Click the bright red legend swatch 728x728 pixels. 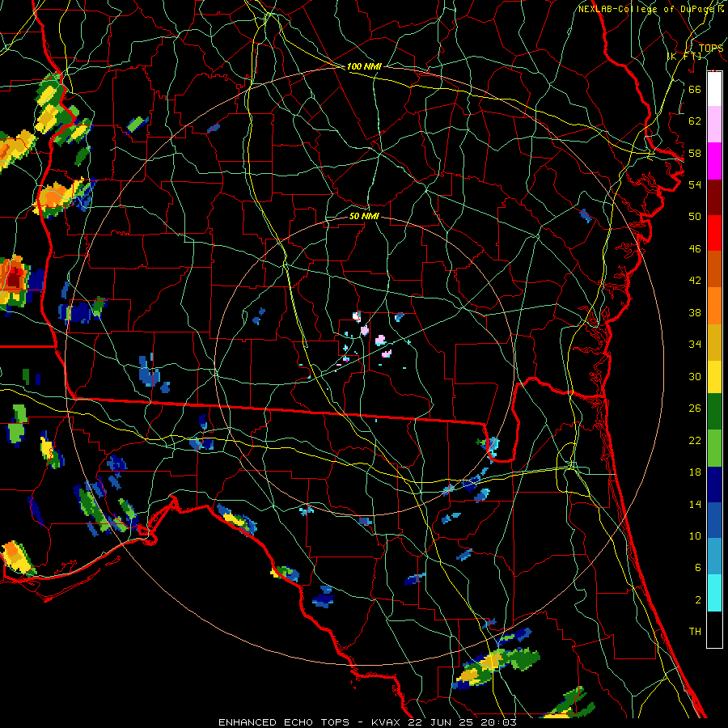point(714,233)
